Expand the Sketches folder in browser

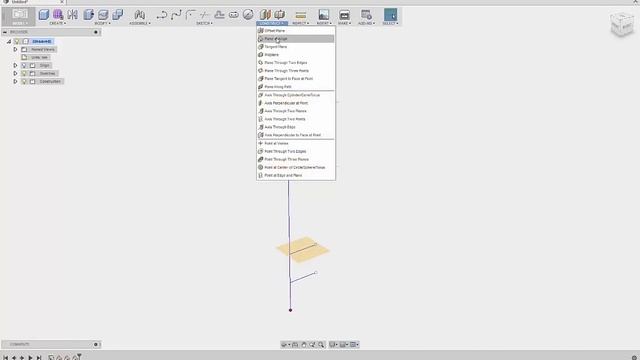coord(16,73)
